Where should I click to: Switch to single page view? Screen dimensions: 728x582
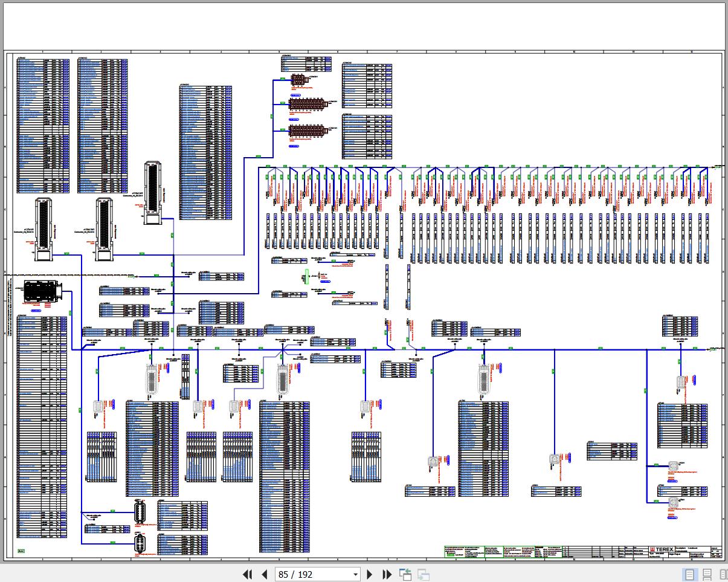(x=689, y=574)
